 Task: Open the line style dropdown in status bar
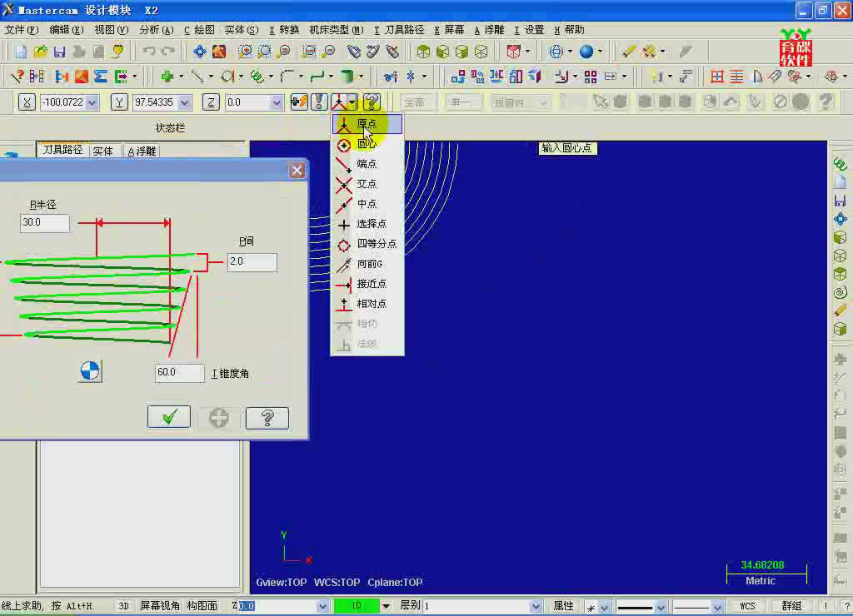tap(661, 606)
